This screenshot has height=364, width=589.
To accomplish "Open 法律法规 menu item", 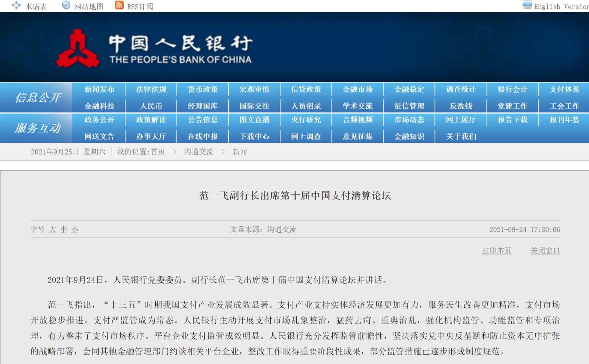I will tap(151, 89).
